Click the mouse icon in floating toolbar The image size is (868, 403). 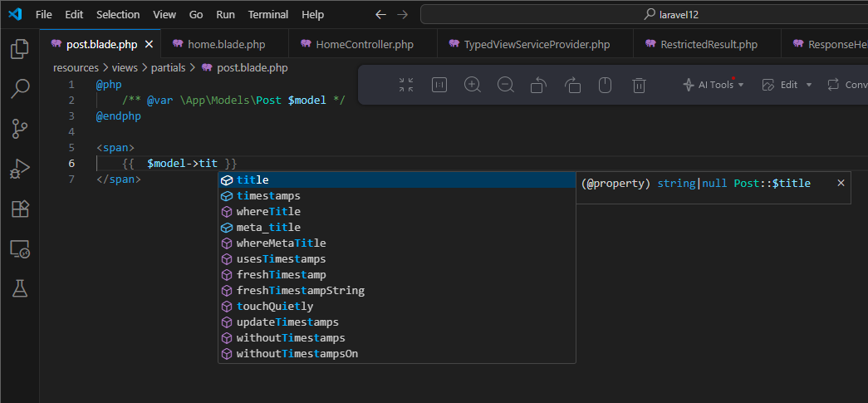tap(605, 85)
